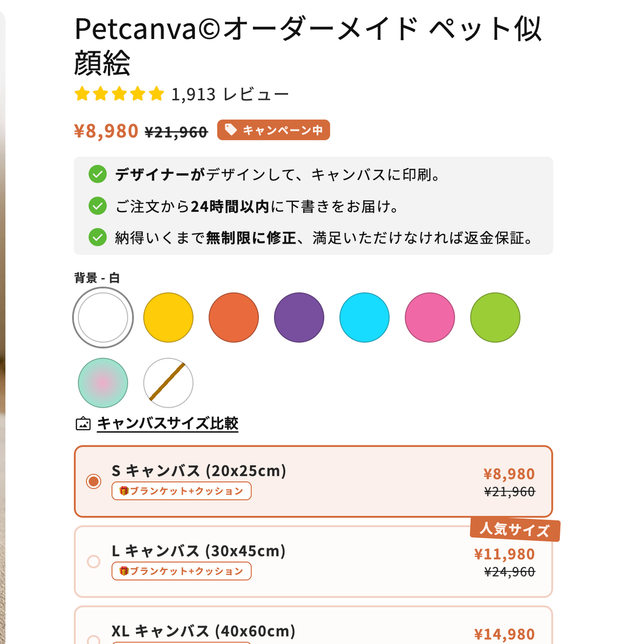Select the S キャンバス (20x25cm) radio button

click(94, 481)
